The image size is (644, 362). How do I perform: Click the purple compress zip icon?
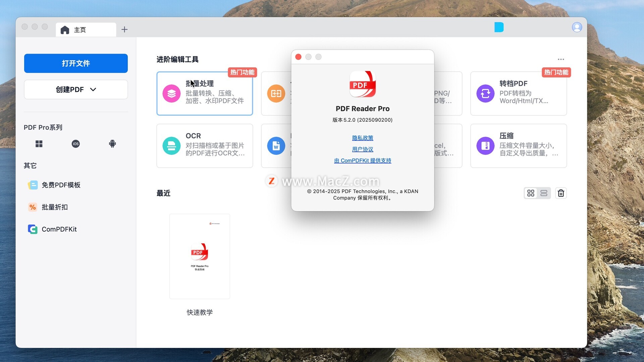tap(485, 146)
